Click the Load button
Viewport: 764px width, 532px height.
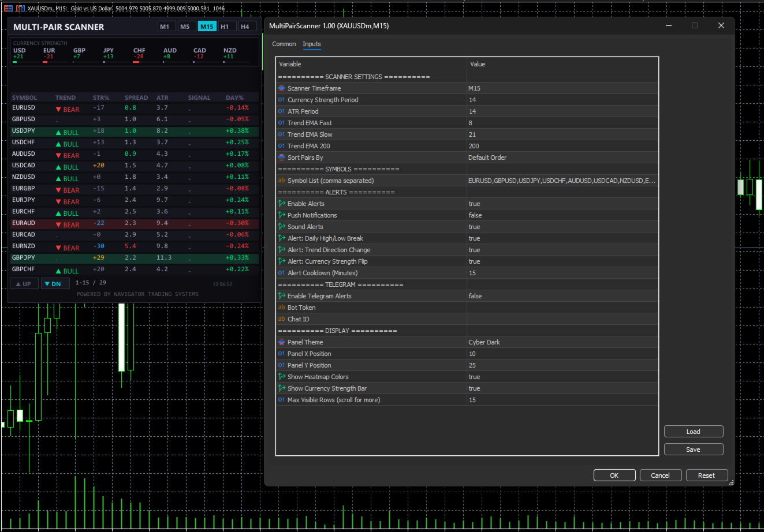693,432
